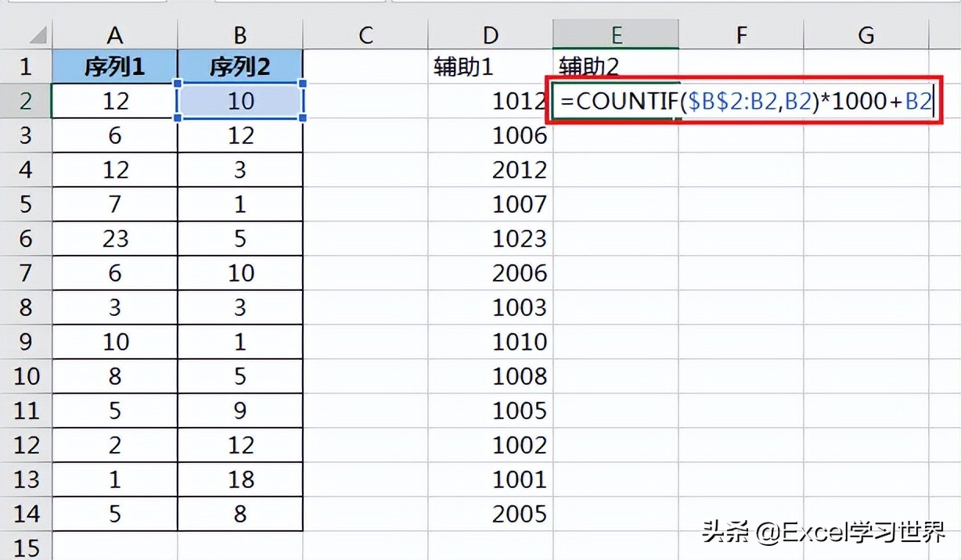Select row 13 header

tap(26, 479)
